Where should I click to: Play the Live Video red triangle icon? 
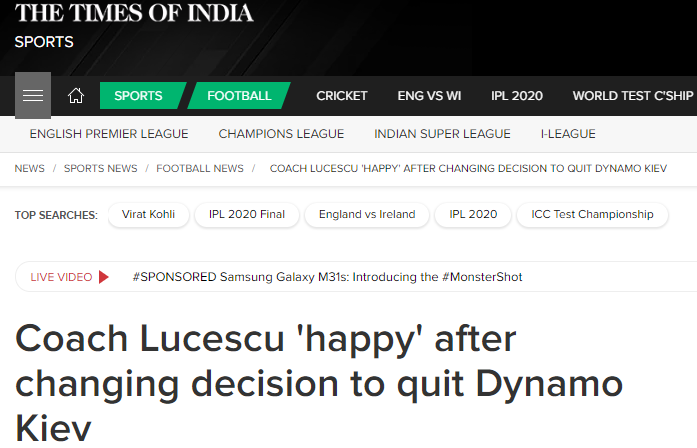(104, 277)
